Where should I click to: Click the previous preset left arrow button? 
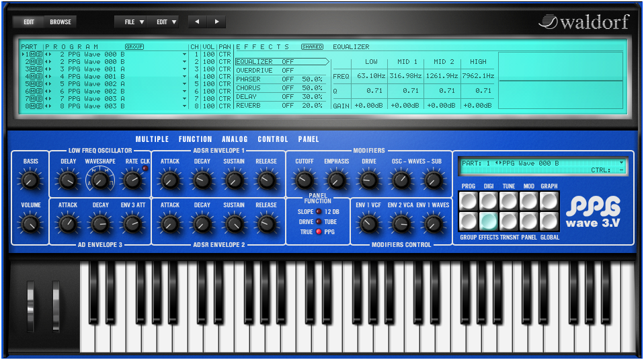coord(198,22)
